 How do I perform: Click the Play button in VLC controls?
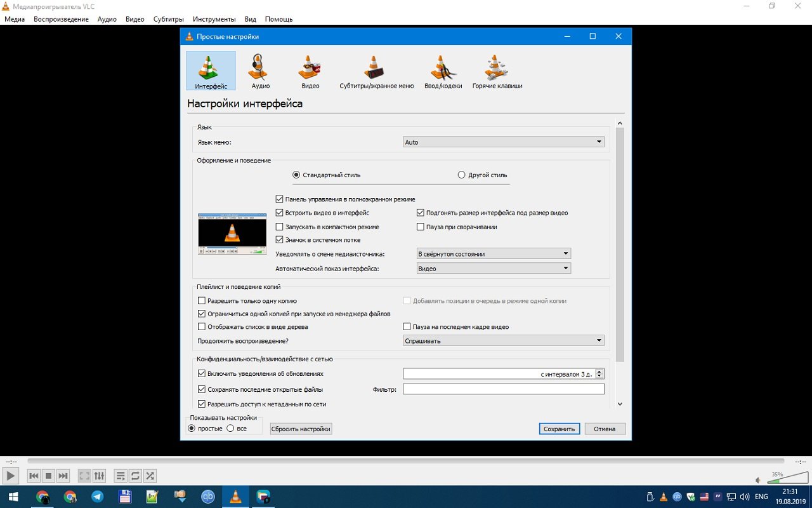10,476
